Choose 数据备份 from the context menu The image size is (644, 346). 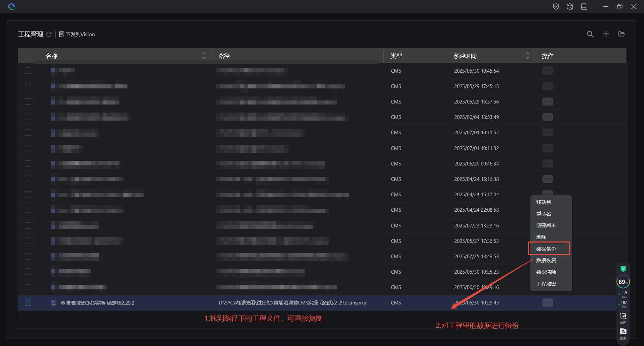coord(546,249)
